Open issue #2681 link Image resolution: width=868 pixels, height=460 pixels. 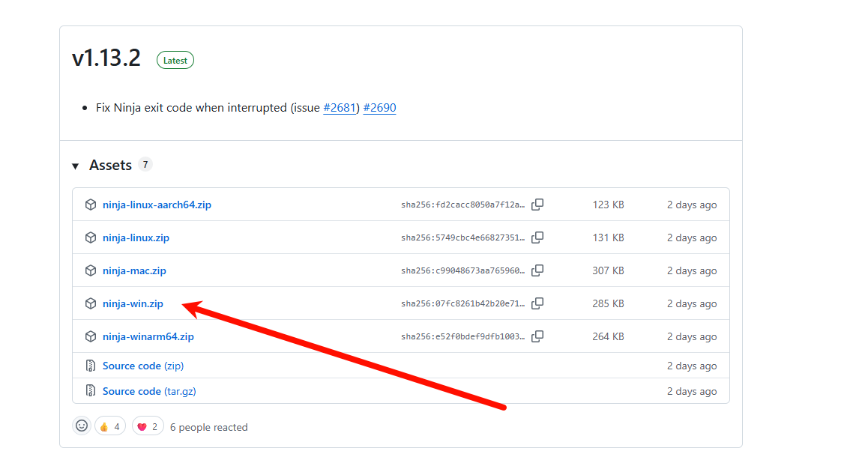click(340, 107)
